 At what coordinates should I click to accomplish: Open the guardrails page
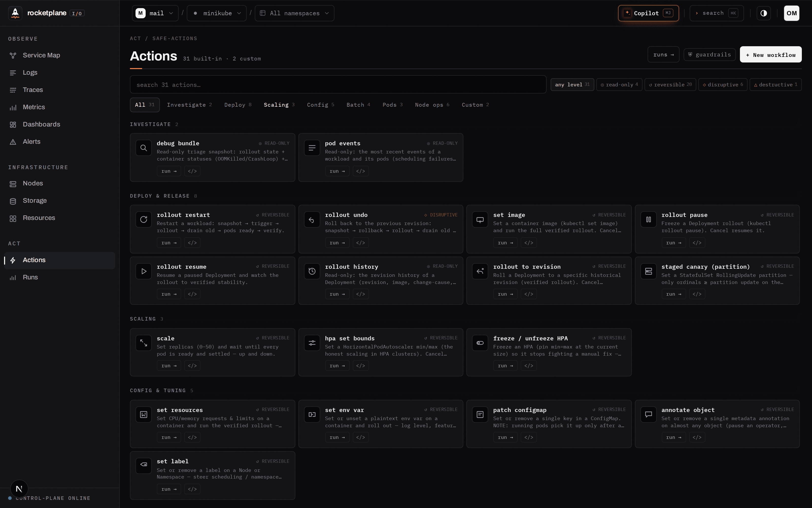click(710, 54)
